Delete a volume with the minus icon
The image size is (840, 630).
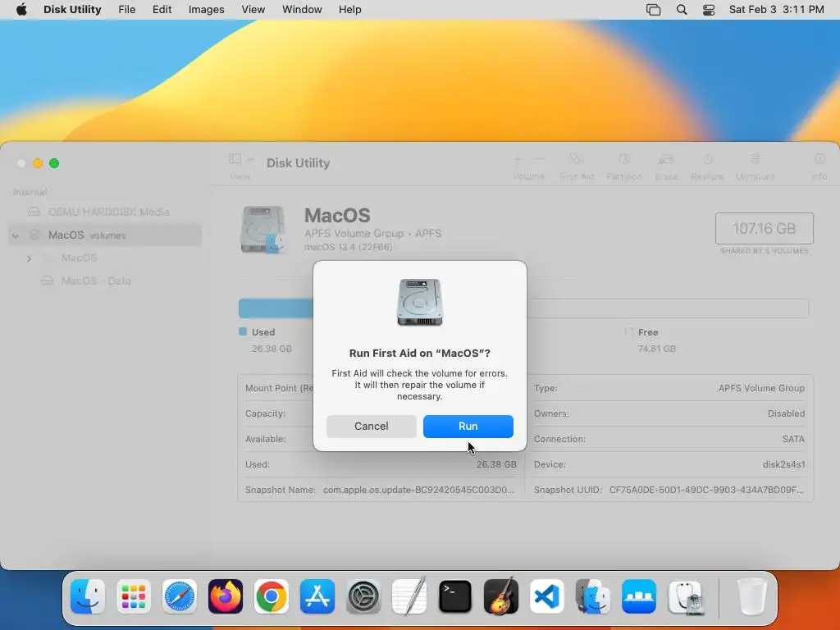click(x=540, y=158)
